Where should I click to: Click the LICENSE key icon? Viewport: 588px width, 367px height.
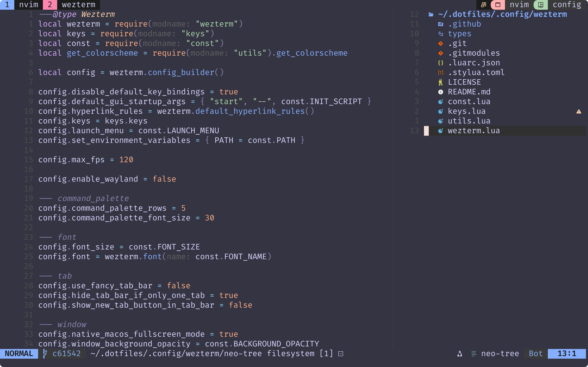click(x=441, y=82)
